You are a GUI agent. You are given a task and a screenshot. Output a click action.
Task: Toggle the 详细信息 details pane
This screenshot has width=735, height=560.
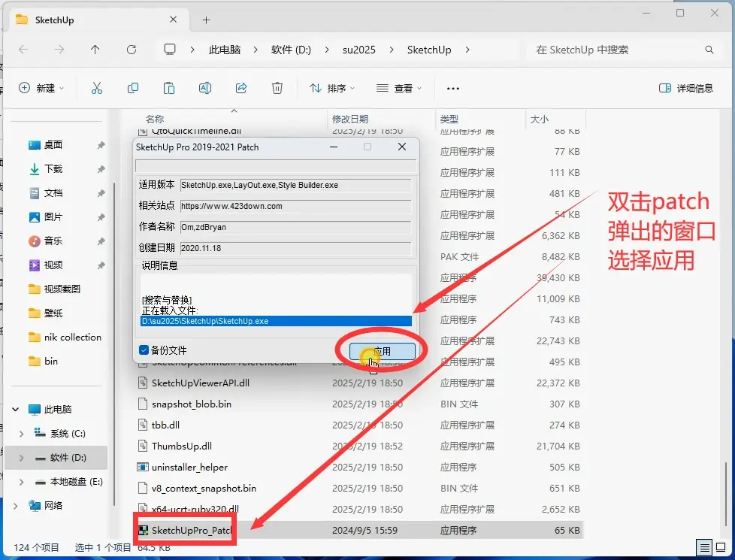tap(686, 88)
